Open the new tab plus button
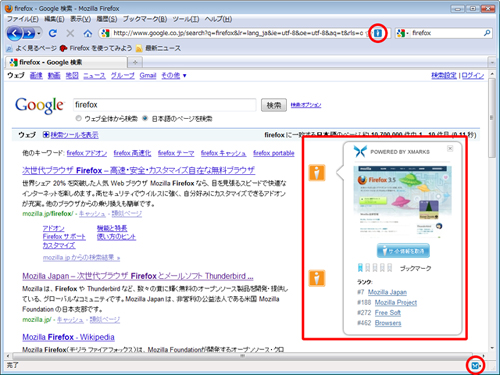 [x=135, y=62]
